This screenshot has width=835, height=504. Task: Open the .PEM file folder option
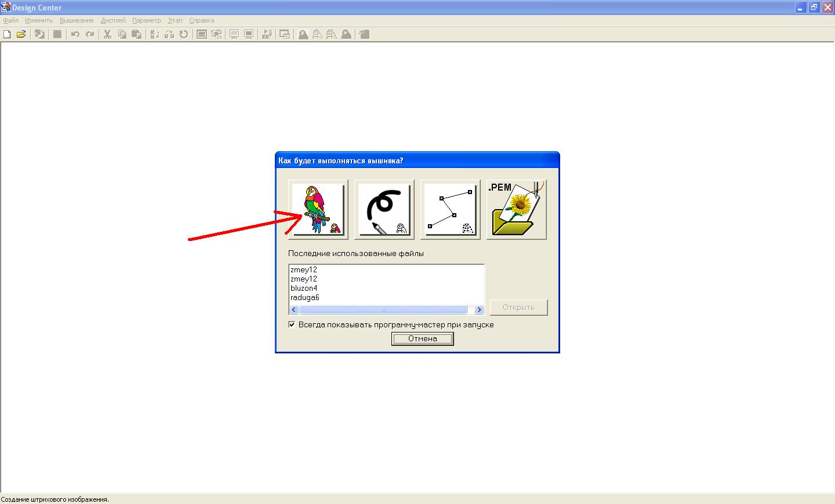(517, 209)
